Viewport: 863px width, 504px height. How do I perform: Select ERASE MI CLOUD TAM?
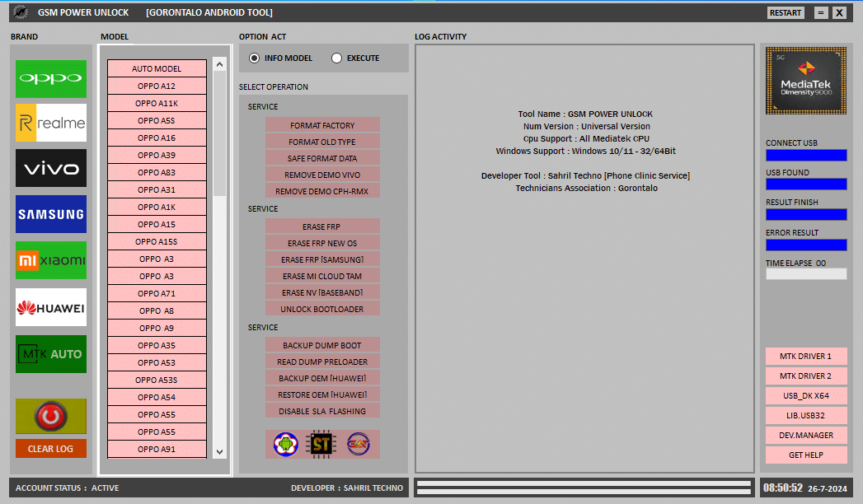coord(322,276)
